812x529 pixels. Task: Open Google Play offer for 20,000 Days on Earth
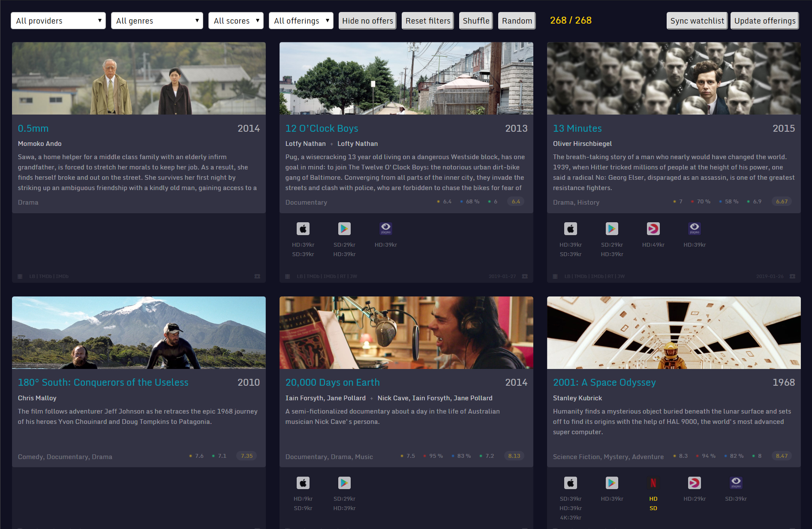pos(344,483)
